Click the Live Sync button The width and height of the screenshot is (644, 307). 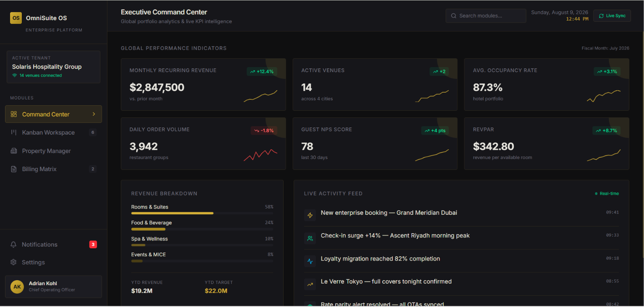coord(612,16)
